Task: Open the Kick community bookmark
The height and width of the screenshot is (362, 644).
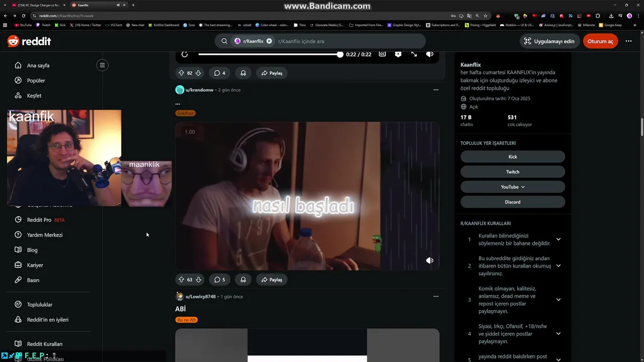Action: point(513,157)
